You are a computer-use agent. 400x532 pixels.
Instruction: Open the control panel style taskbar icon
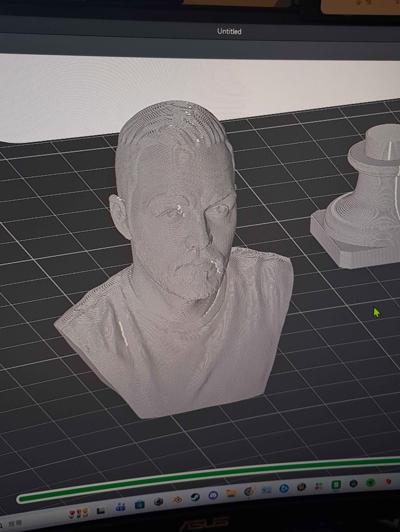click(x=266, y=490)
